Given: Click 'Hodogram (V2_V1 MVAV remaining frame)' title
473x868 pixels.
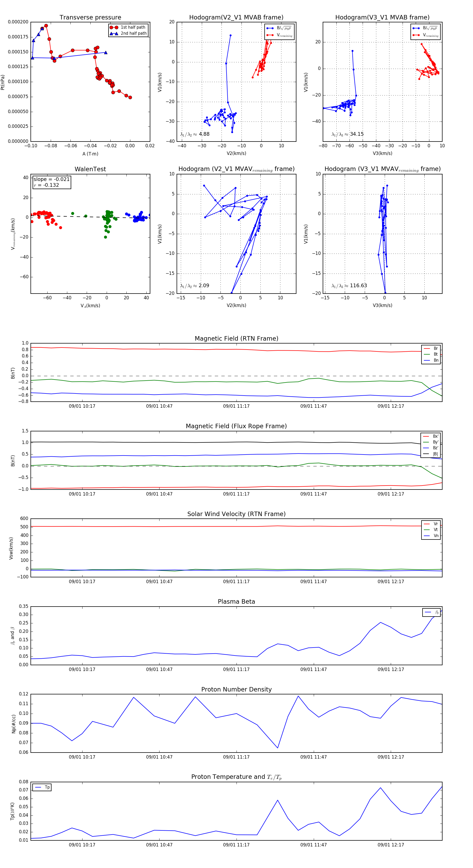Looking at the screenshot, I should [236, 169].
